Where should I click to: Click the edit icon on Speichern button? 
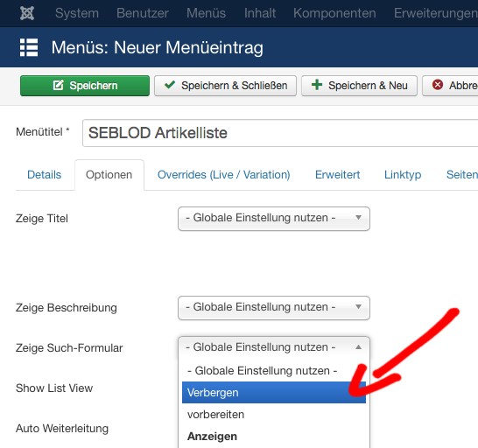pyautogui.click(x=59, y=86)
